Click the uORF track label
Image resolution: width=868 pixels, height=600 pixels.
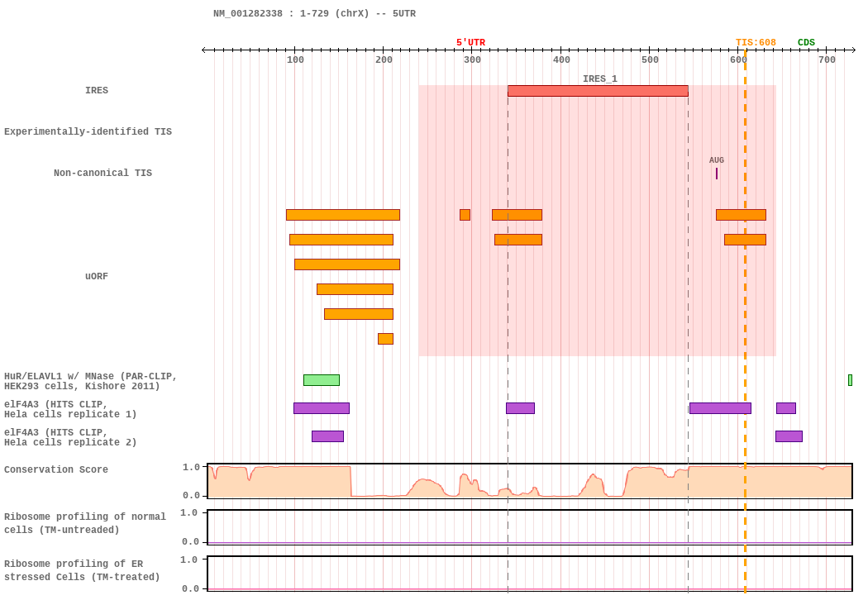point(97,276)
